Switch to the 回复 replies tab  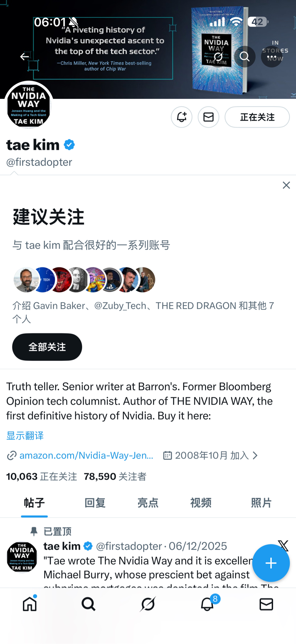pos(95,503)
